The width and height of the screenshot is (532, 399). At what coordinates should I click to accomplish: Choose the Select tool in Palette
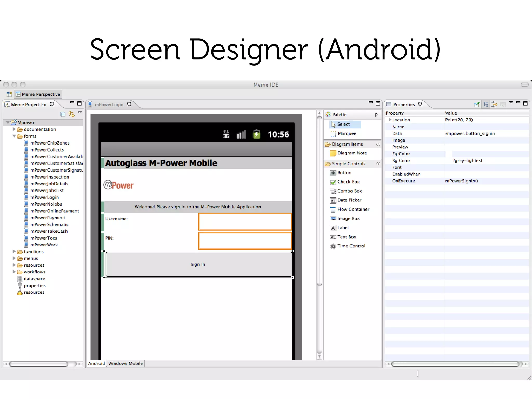(x=345, y=124)
